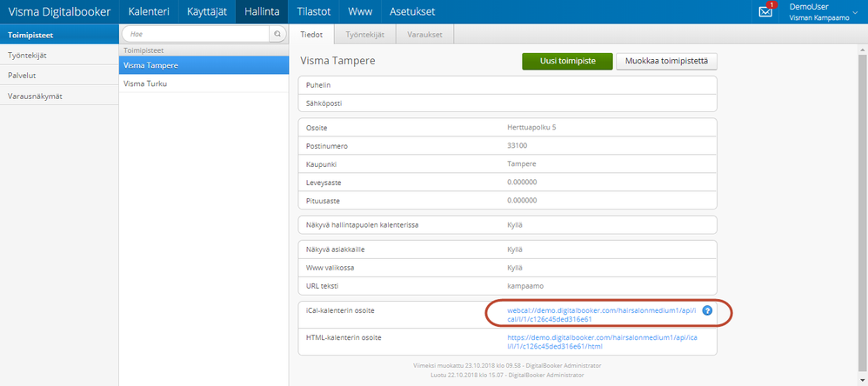The image size is (868, 386).
Task: Click the Uusi toimipiste button
Action: coord(567,62)
